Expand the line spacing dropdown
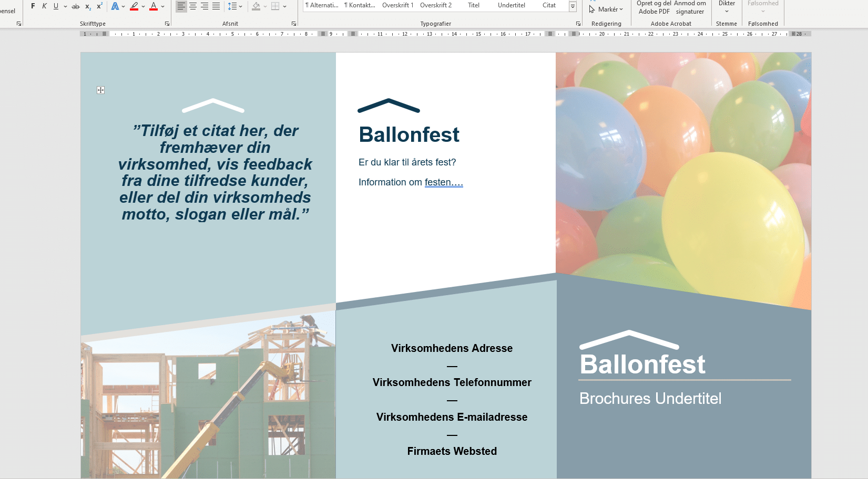 pos(240,6)
